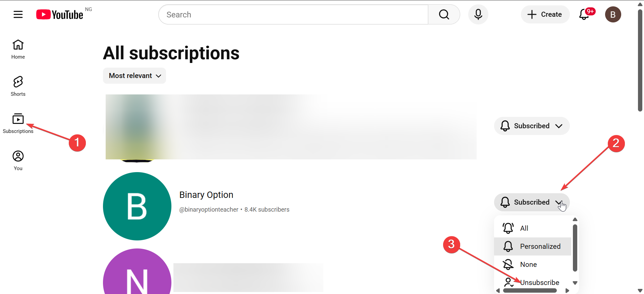Expand the first channel's Subscribed dropdown
The height and width of the screenshot is (294, 644).
[532, 126]
